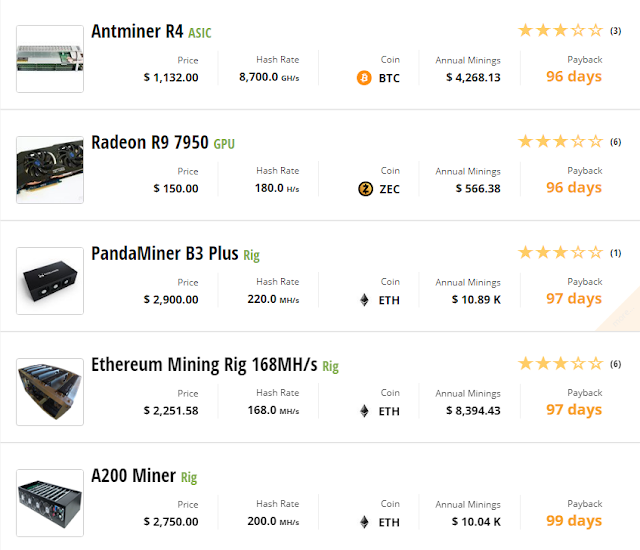Open the A200 Miner product image
This screenshot has height=550, width=640.
pos(50,503)
